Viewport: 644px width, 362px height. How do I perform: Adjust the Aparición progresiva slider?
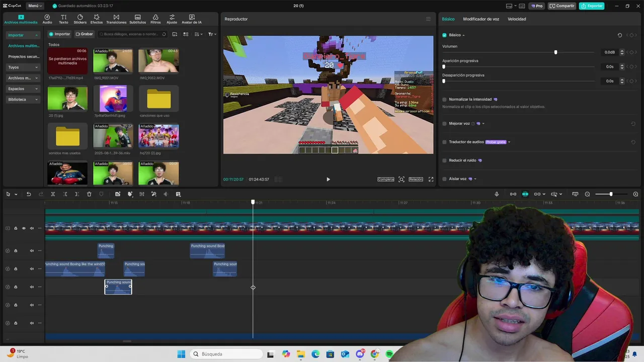tap(444, 66)
